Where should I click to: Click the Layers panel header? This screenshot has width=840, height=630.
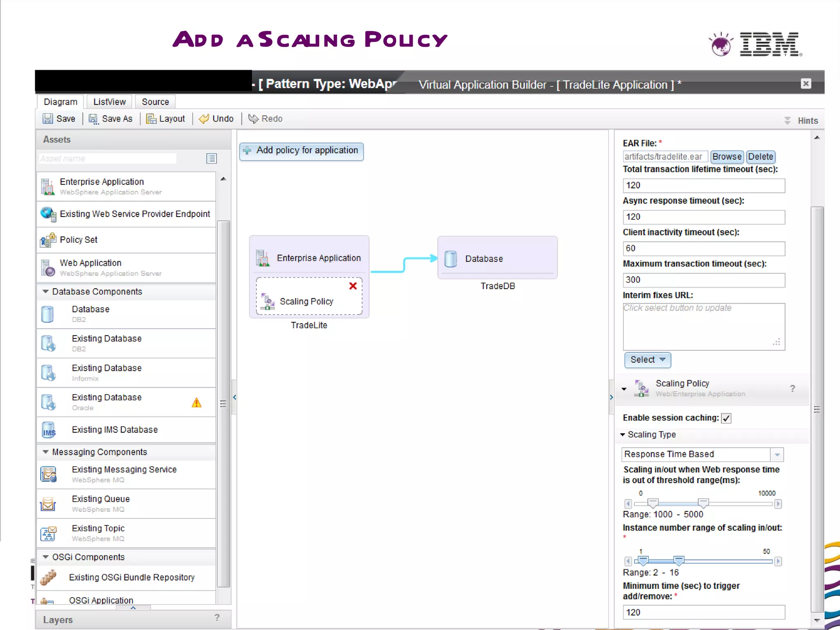(133, 620)
